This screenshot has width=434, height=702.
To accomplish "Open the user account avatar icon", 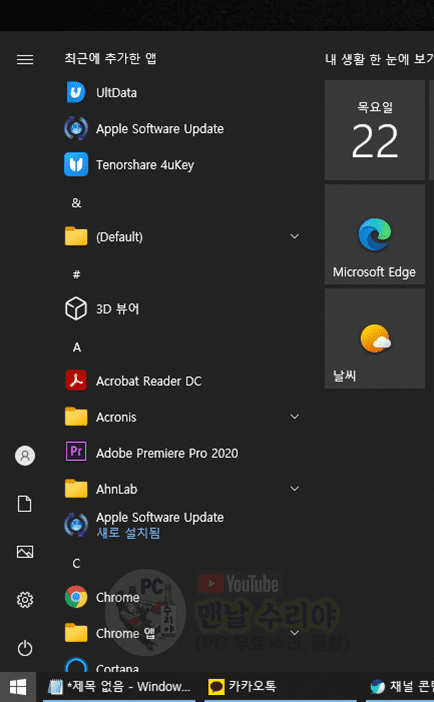I will pos(25,456).
